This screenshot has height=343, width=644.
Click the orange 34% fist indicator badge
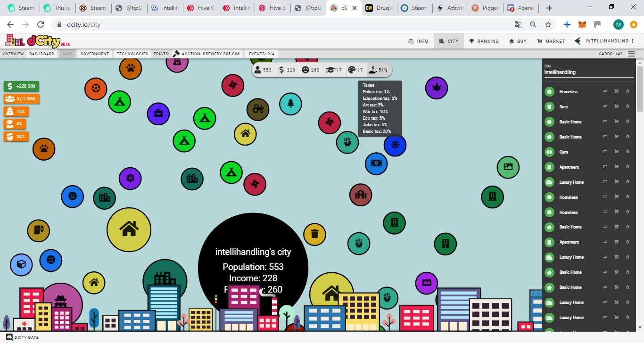point(17,137)
